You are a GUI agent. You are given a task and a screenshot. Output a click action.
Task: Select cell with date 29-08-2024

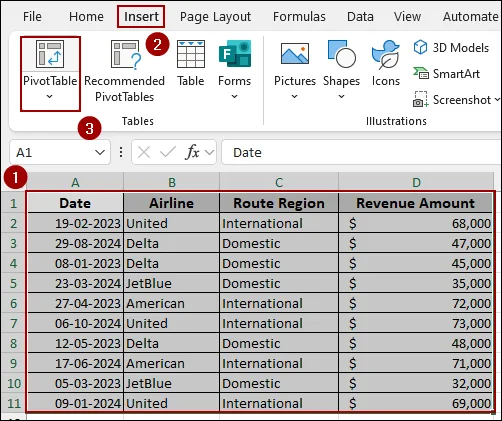[x=75, y=243]
